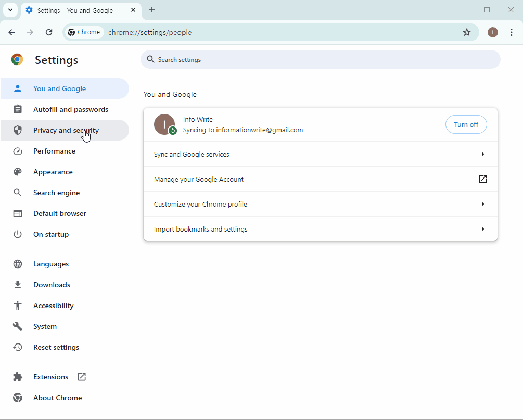Click the forward navigation arrow
Viewport: 523px width, 420px height.
pyautogui.click(x=30, y=32)
